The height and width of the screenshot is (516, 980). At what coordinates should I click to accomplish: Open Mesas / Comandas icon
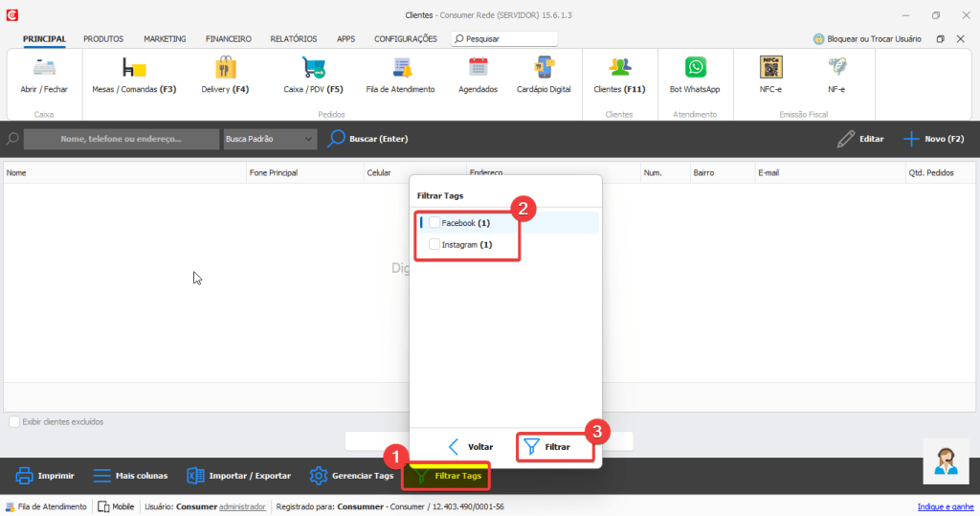click(x=133, y=68)
